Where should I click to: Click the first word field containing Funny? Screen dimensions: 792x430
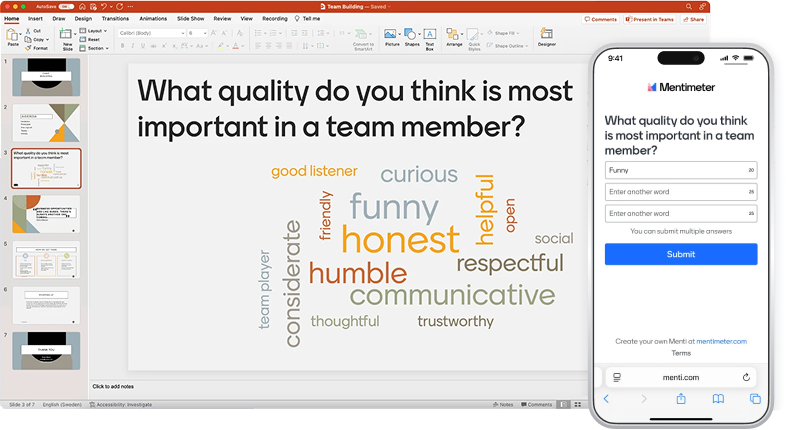click(675, 170)
